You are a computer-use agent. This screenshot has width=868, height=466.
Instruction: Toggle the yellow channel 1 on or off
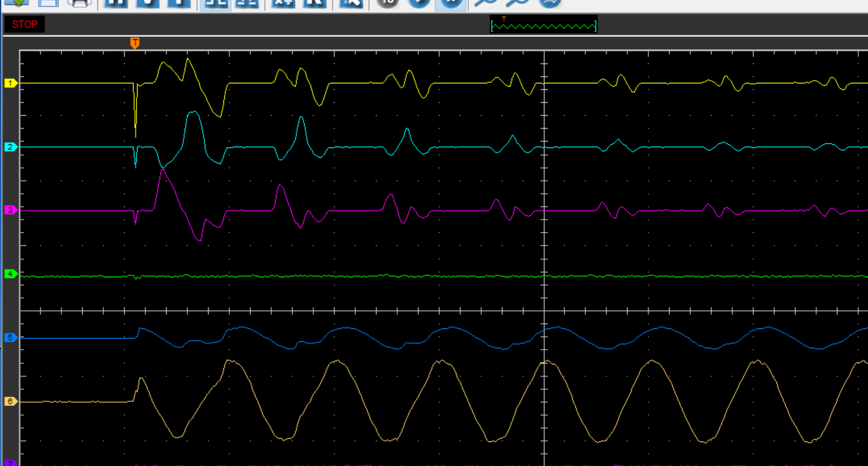11,83
